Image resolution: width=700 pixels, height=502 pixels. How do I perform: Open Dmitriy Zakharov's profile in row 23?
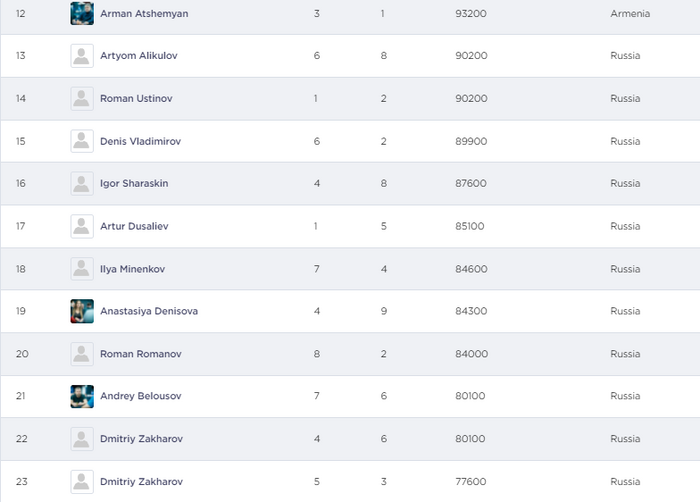click(141, 481)
